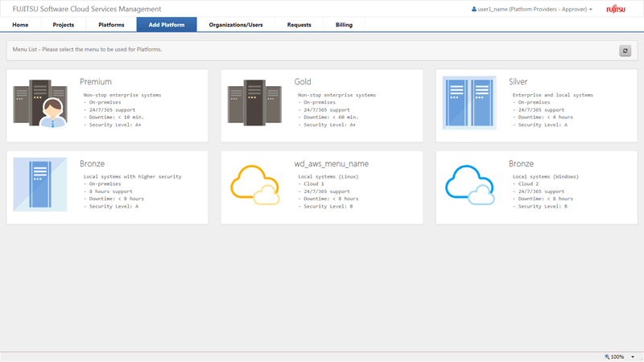Viewport: 644px width, 362px height.
Task: Click 'Local systems with higher security' text
Action: click(132, 176)
